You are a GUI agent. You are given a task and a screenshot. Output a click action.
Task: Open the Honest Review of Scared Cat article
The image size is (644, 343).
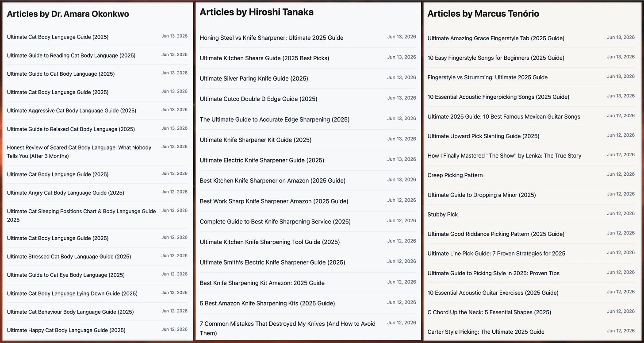click(x=79, y=152)
